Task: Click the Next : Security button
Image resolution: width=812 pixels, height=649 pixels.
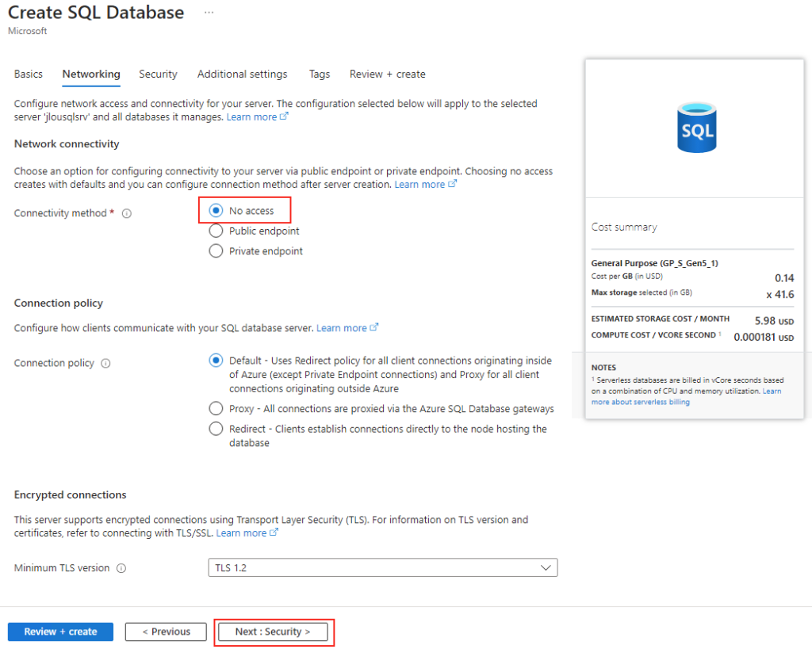Action: pyautogui.click(x=273, y=632)
